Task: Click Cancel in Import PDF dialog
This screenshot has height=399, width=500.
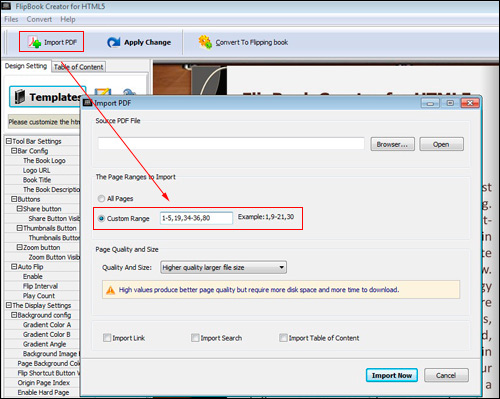Action: (x=446, y=375)
